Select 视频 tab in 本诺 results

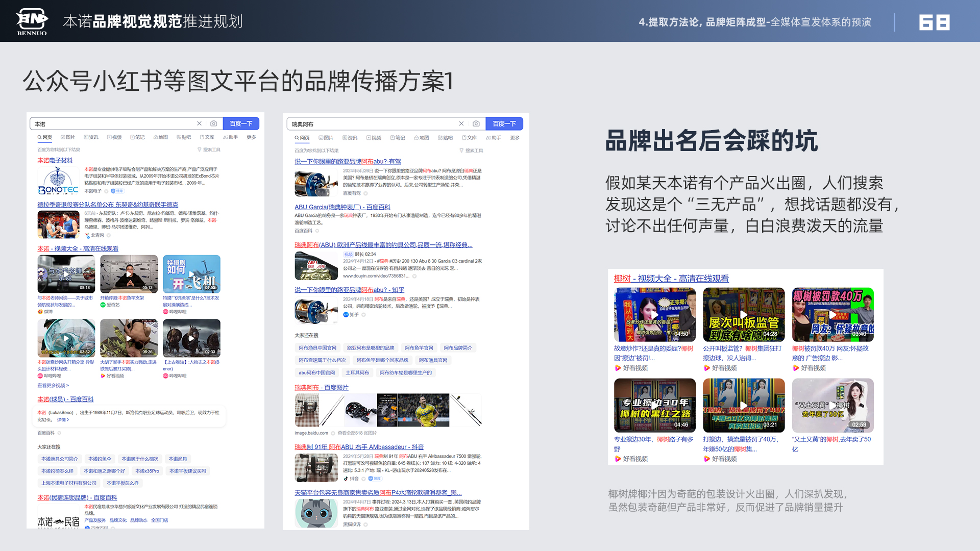(x=114, y=137)
